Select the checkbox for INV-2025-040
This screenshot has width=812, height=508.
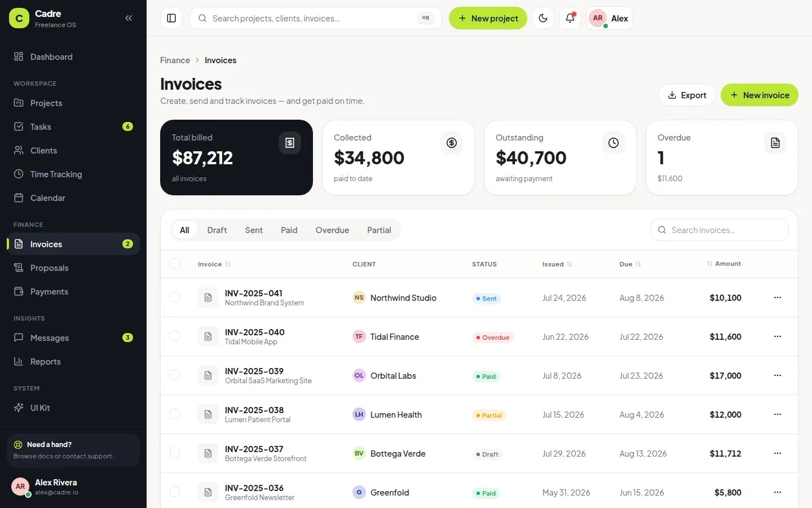(x=175, y=336)
